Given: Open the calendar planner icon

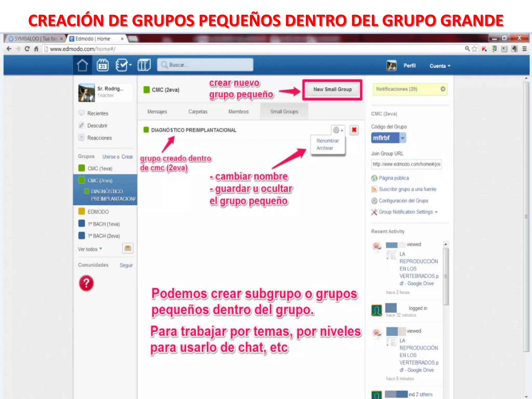Looking at the screenshot, I should (103, 65).
